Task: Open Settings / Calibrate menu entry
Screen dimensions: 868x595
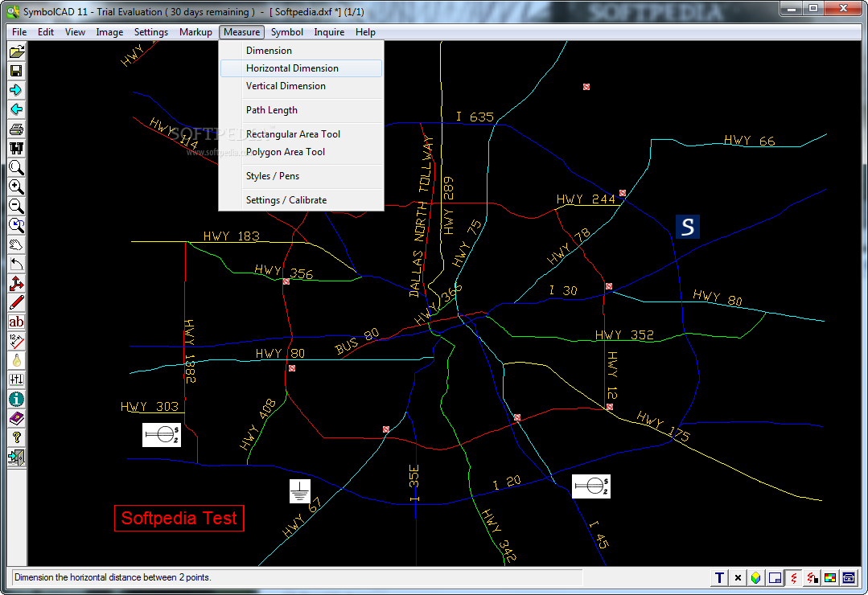Action: coord(301,200)
